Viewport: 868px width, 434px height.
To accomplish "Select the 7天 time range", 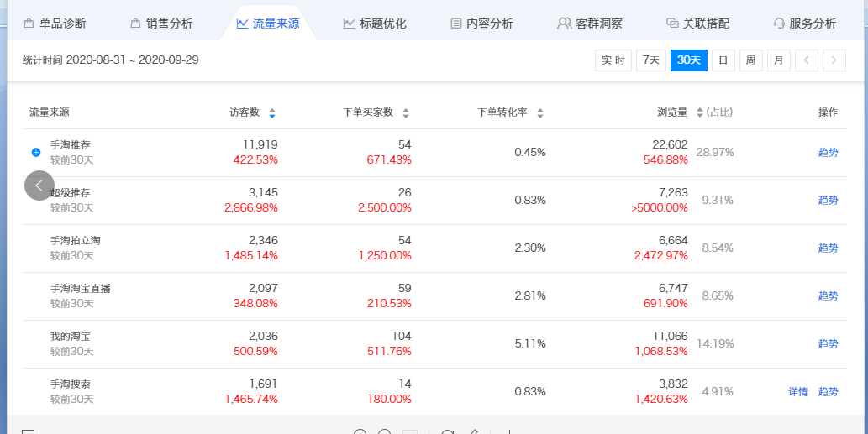I will point(650,60).
